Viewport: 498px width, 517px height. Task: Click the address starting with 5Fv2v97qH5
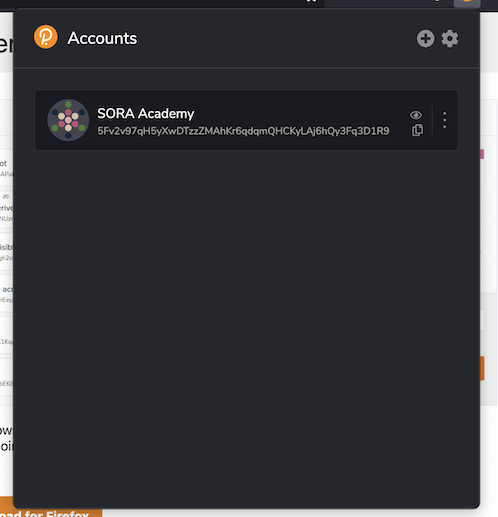[243, 131]
